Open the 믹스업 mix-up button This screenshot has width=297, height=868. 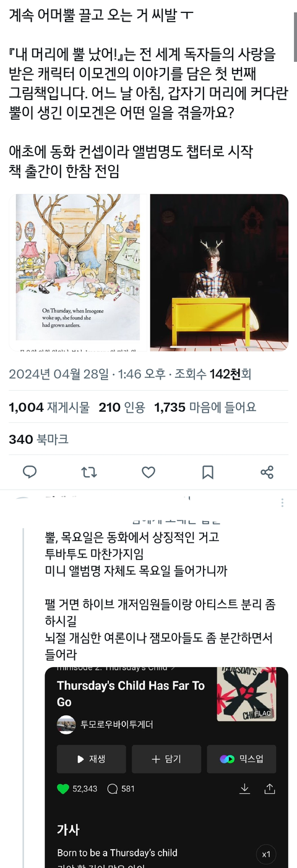pyautogui.click(x=241, y=759)
